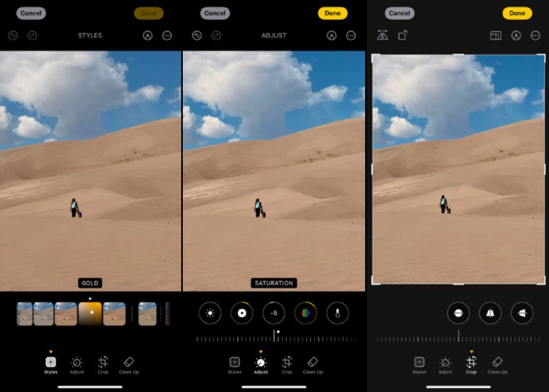
Task: Switch to Styles tab in Adjust screen
Action: coord(235,365)
